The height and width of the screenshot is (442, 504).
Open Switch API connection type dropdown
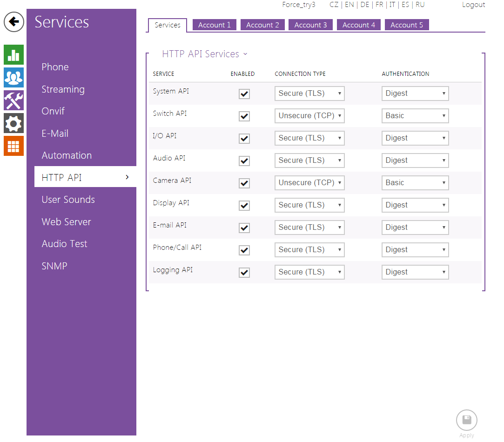coord(309,116)
